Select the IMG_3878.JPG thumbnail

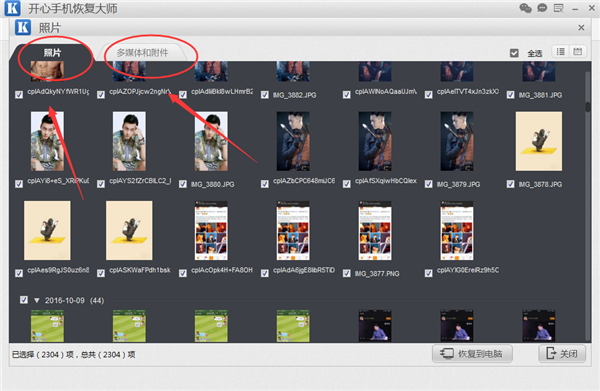pyautogui.click(x=539, y=141)
